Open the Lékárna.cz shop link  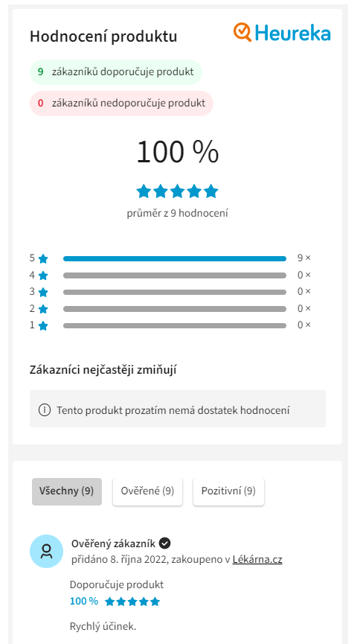click(x=257, y=559)
